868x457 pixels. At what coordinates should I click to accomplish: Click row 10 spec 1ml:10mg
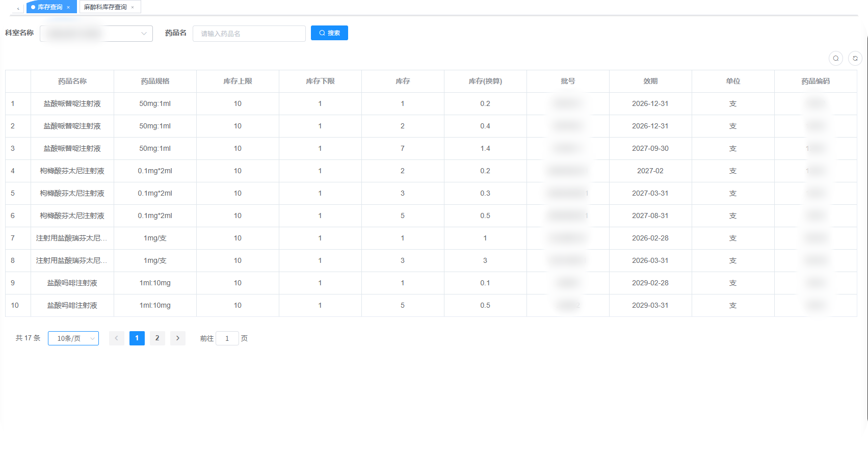[x=155, y=306]
